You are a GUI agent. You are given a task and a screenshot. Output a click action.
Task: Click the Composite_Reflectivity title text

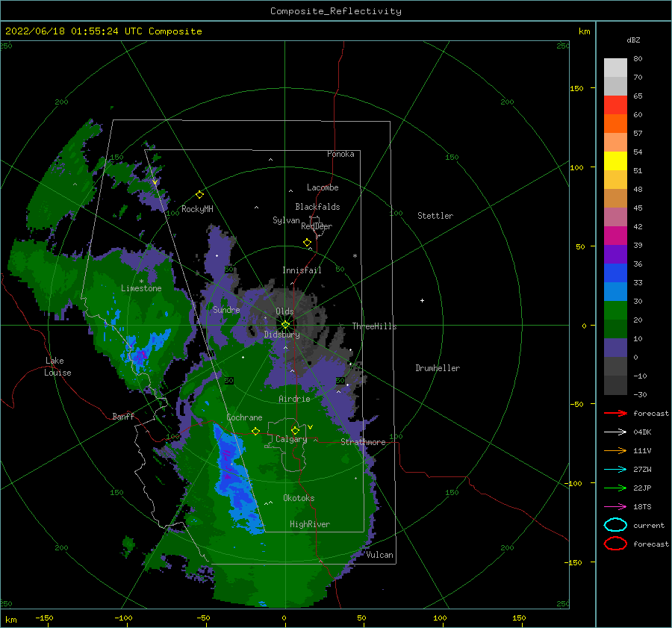[x=335, y=11]
